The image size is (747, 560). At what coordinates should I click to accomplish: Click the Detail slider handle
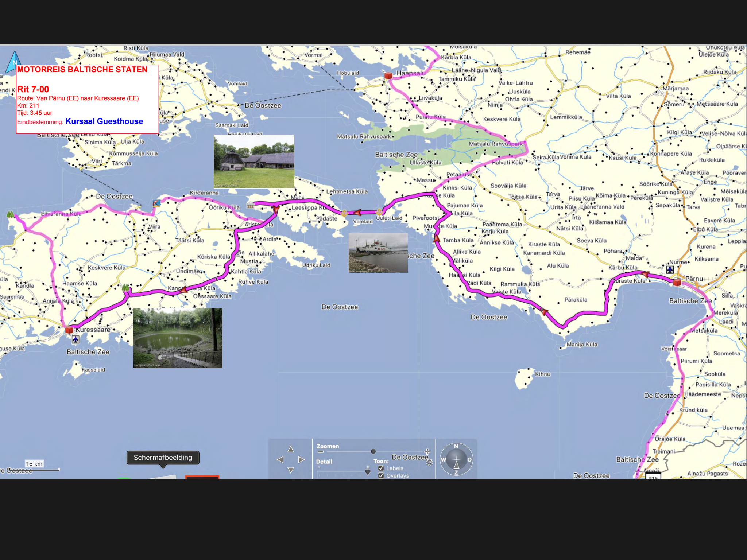(368, 472)
